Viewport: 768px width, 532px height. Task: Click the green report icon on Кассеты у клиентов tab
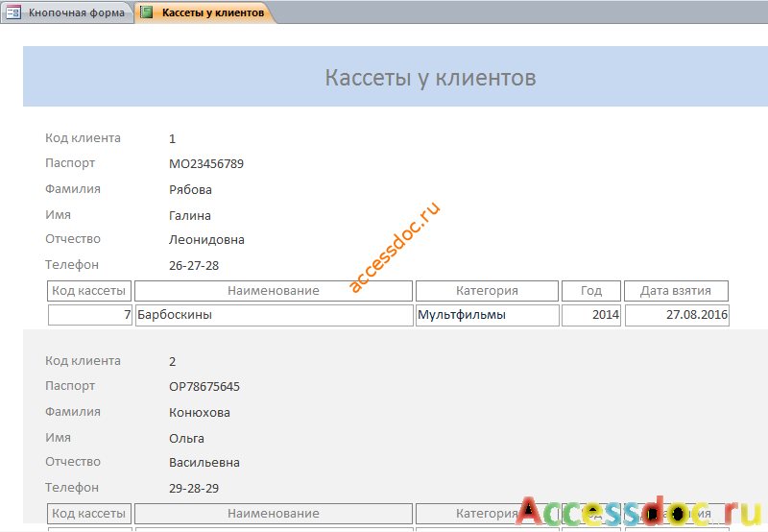147,12
